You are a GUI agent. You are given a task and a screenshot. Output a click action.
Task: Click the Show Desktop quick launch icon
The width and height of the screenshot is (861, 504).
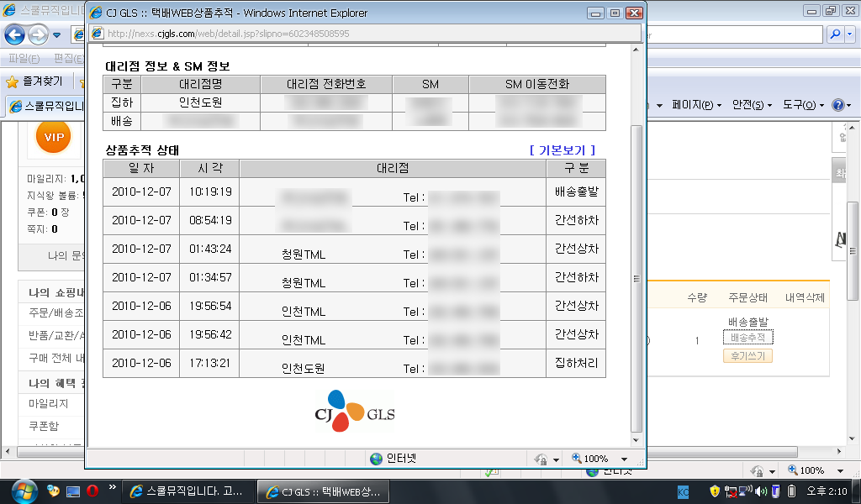(x=73, y=491)
